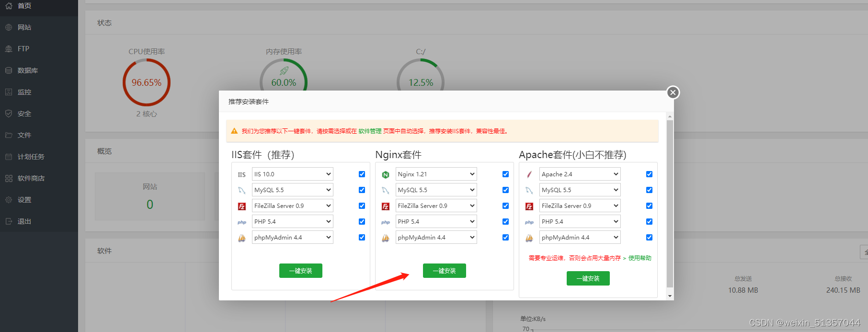Uncheck phpMyAdmin 4.4 in the Apache suite
This screenshot has height=332, width=868.
[x=649, y=237]
